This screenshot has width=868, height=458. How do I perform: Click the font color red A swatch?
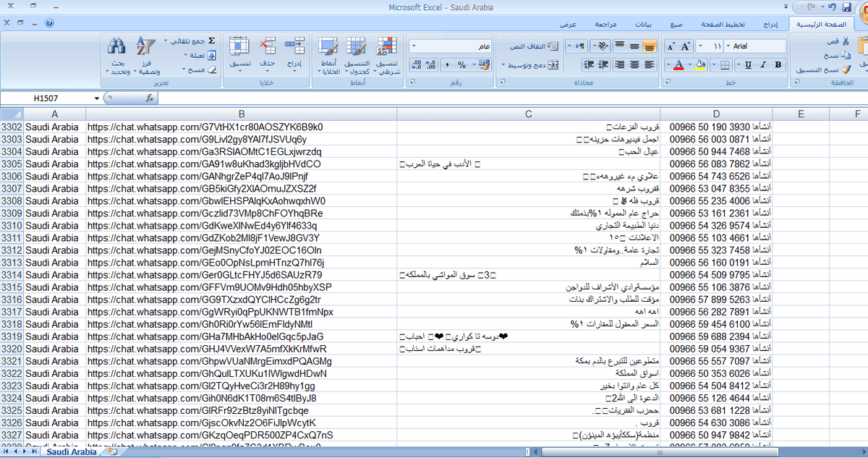click(x=678, y=65)
